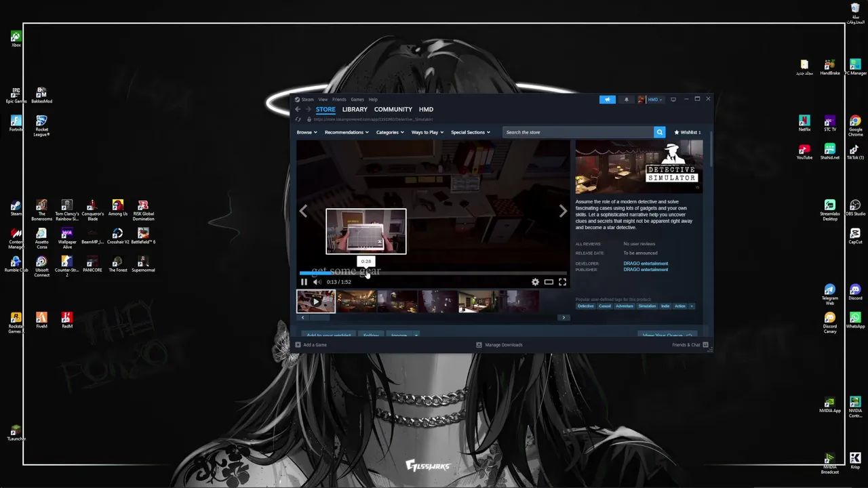Click the Simulation tag
This screenshot has width=868, height=488.
click(x=647, y=306)
